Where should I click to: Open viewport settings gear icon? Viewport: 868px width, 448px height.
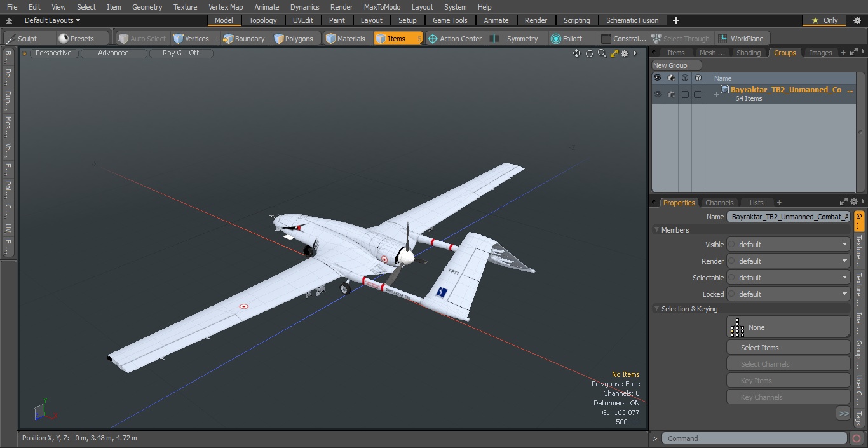(x=625, y=53)
